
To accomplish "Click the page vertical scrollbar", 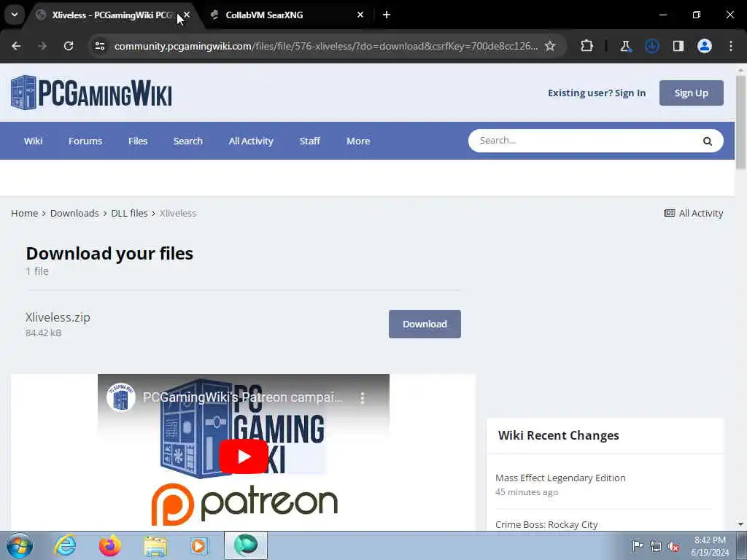I will (x=740, y=122).
